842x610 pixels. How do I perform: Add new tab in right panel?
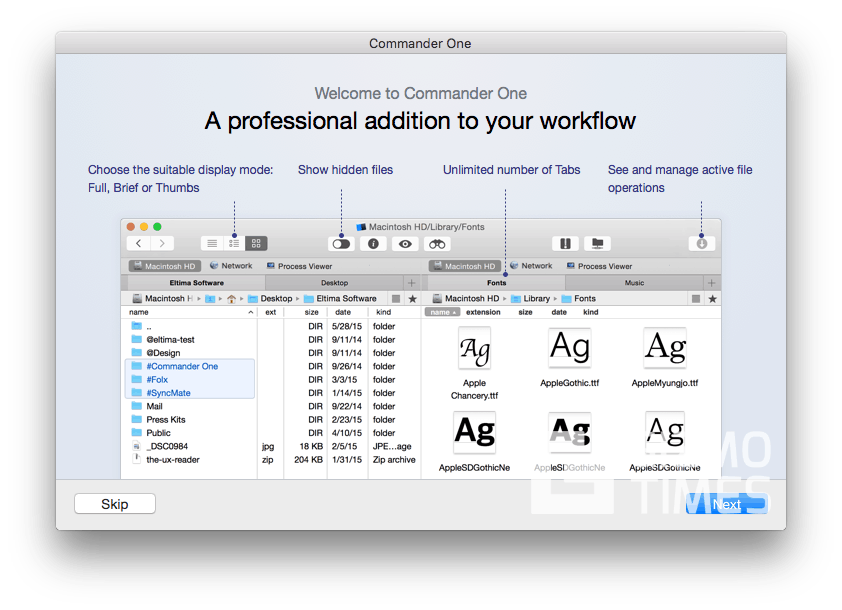tap(712, 282)
